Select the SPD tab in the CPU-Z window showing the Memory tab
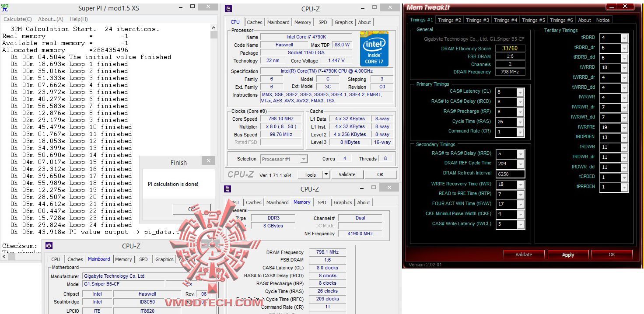 point(322,202)
